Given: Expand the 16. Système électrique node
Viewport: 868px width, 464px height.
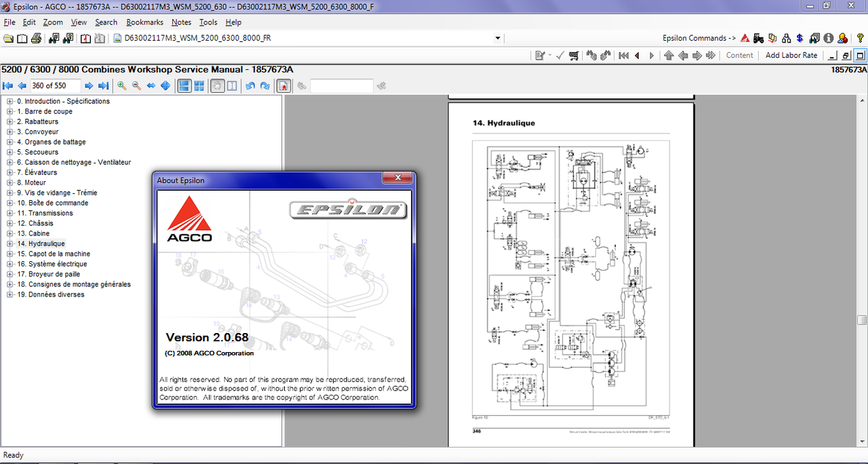Looking at the screenshot, I should (x=10, y=264).
